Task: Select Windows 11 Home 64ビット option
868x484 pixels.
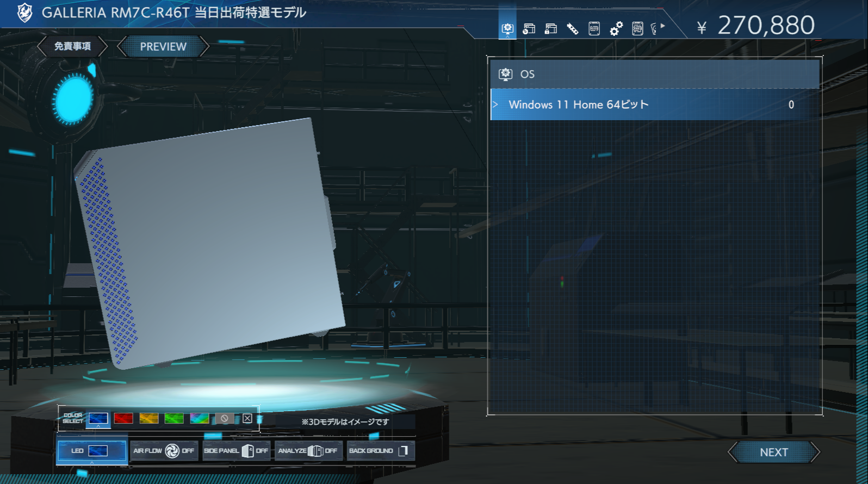Action: tap(655, 104)
